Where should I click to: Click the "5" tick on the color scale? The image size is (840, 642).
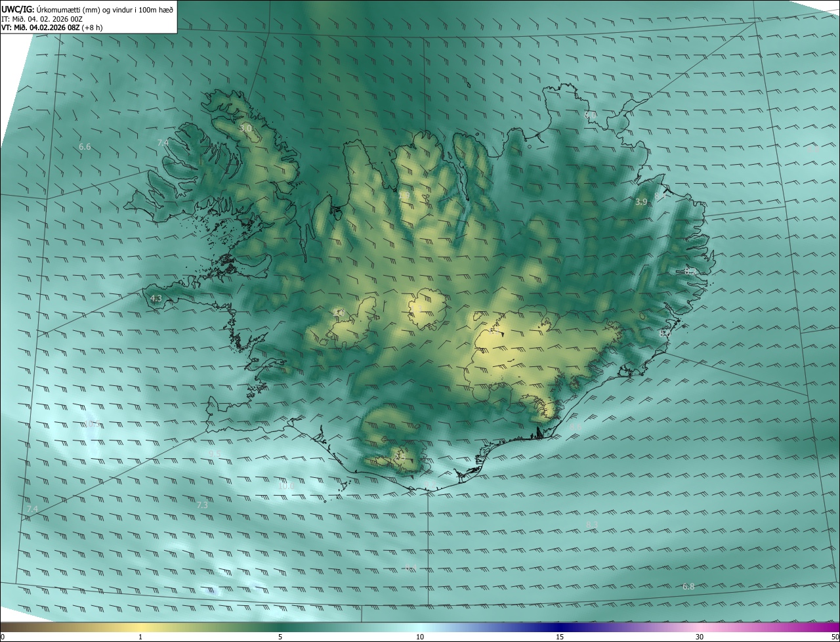pyautogui.click(x=280, y=637)
